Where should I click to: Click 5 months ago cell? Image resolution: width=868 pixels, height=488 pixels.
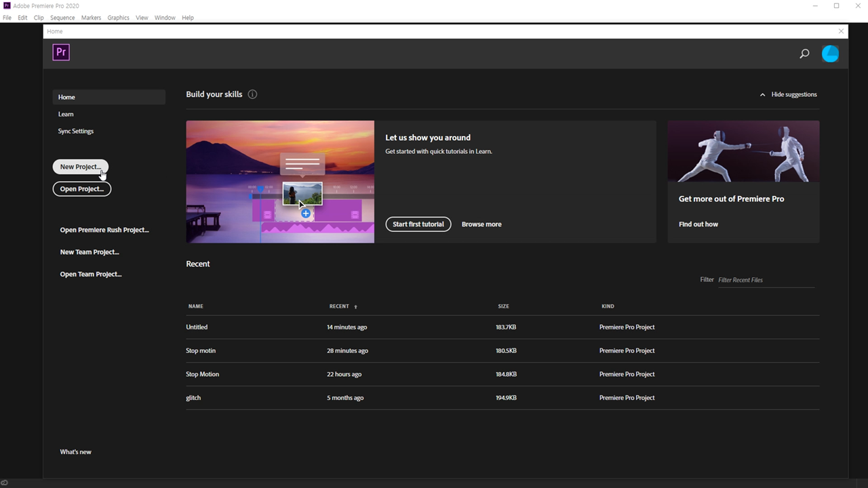(345, 398)
